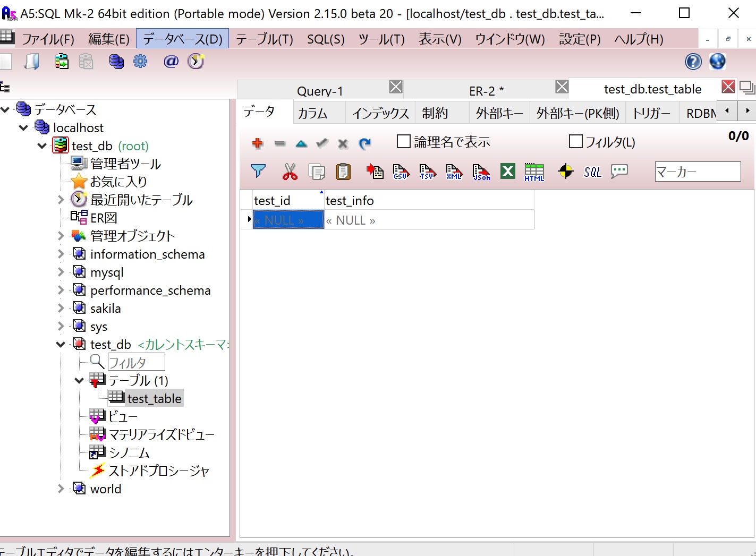The width and height of the screenshot is (756, 556).
Task: Copy selected cells with the copy icon
Action: [x=317, y=172]
